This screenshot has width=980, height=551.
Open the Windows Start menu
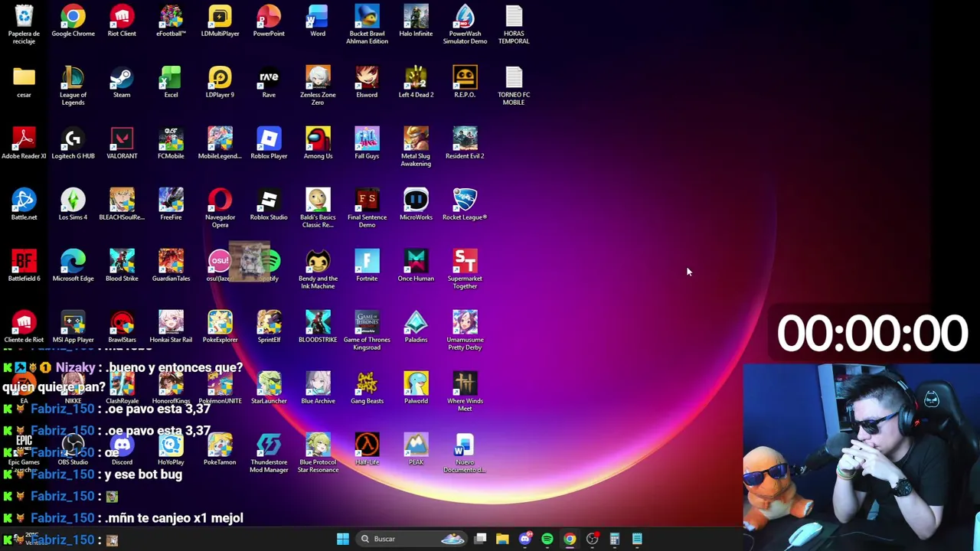(x=343, y=539)
